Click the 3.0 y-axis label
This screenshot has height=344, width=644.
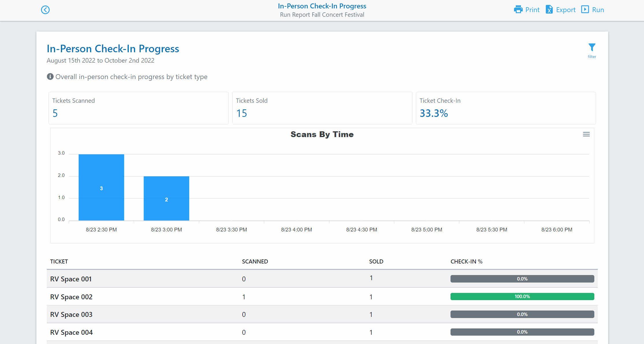tap(61, 153)
